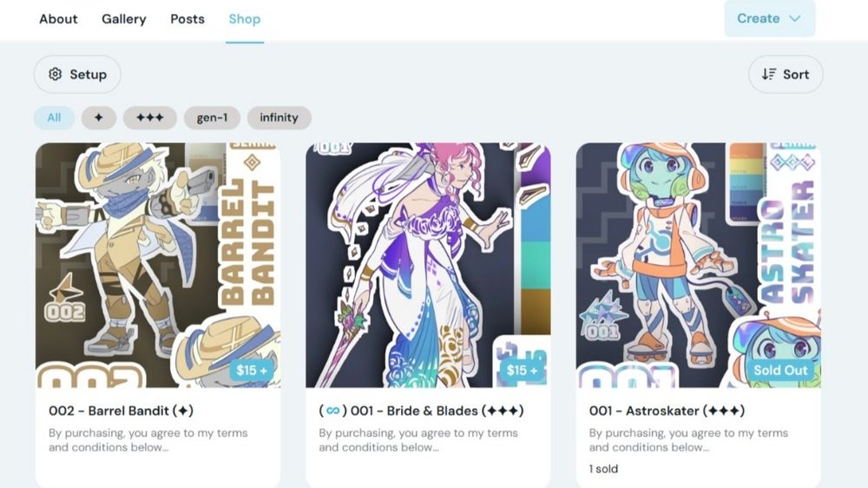The image size is (868, 488).
Task: Open the 001 - Bride & Blades listing title
Action: pyautogui.click(x=421, y=411)
